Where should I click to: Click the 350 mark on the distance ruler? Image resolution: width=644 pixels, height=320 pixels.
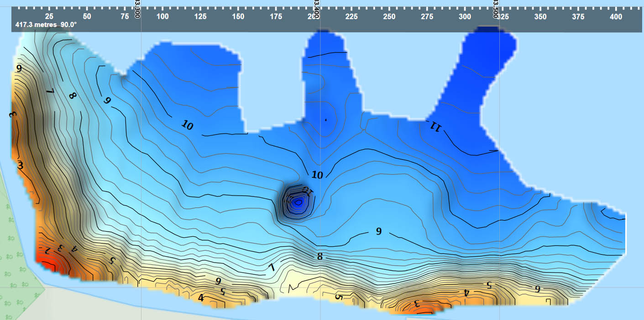(x=540, y=16)
